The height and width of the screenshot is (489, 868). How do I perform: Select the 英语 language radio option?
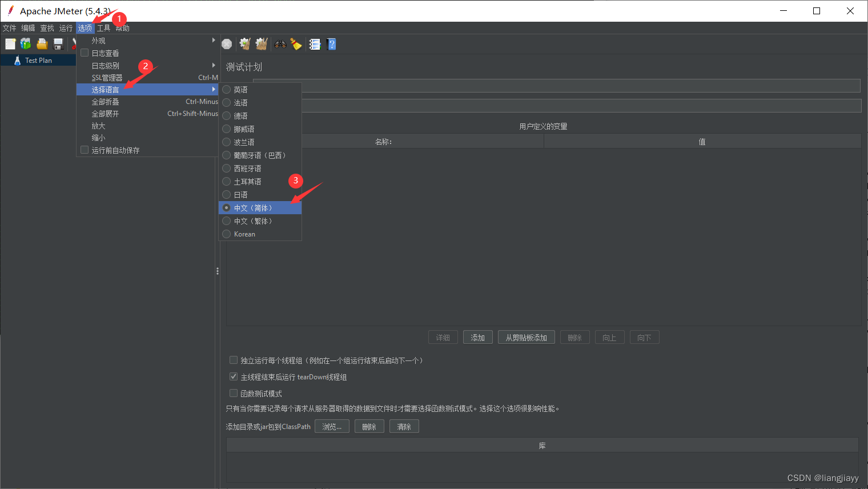[x=260, y=90]
